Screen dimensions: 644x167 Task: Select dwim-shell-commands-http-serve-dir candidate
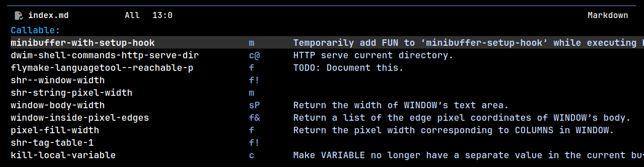(105, 56)
